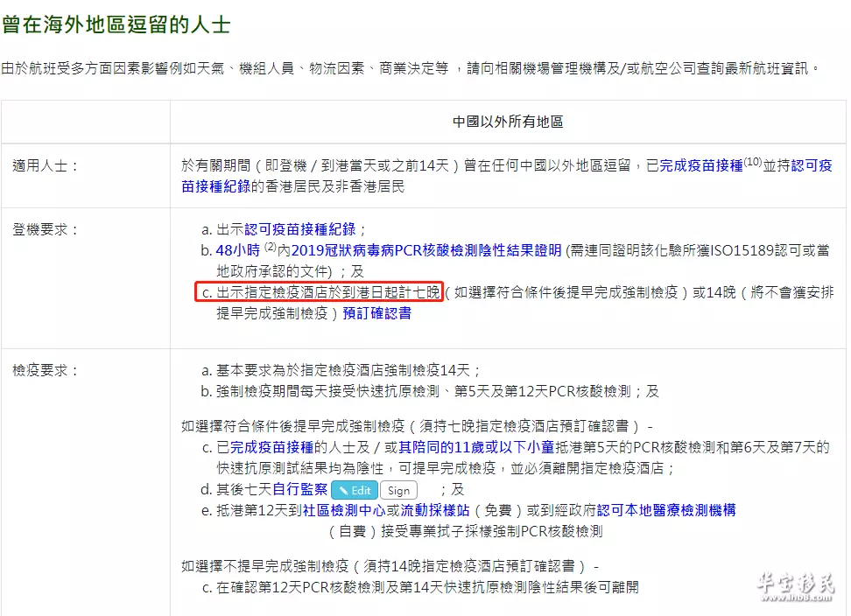The height and width of the screenshot is (616, 851).
Task: Click the 曾在海外地區逗留的人士 heading
Action: click(x=116, y=24)
